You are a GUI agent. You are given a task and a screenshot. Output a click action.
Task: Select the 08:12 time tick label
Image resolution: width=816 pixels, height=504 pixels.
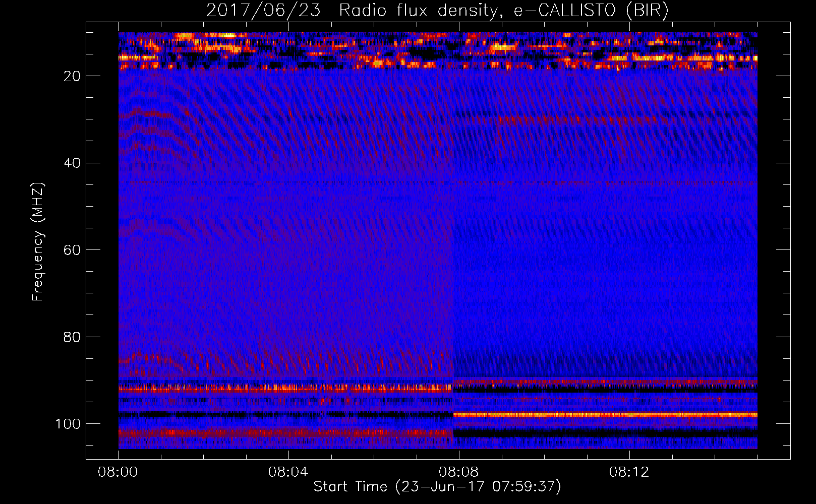629,472
